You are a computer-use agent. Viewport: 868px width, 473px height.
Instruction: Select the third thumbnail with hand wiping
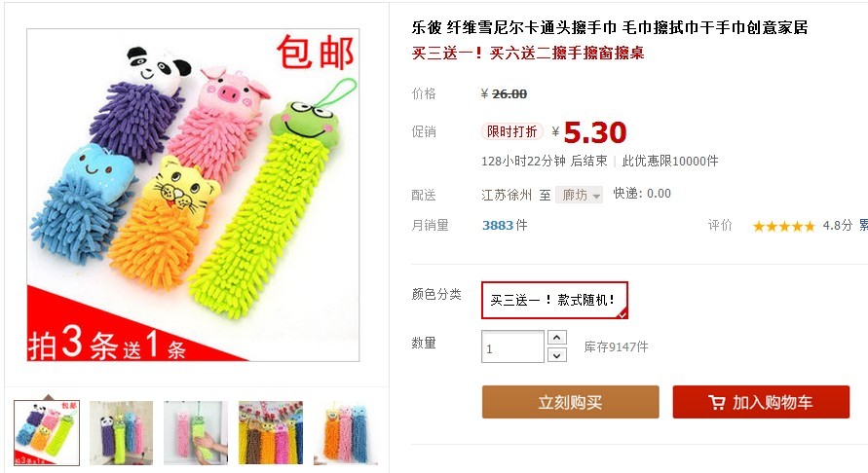tap(196, 433)
